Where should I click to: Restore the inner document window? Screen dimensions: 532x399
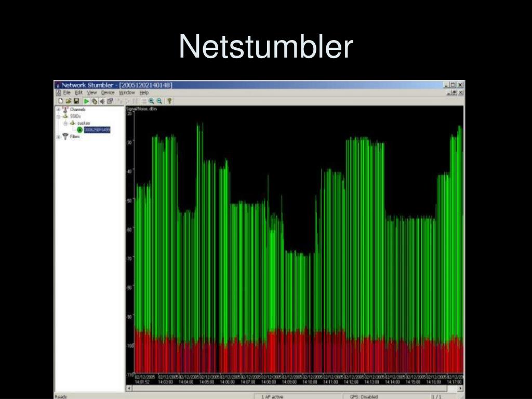(454, 92)
